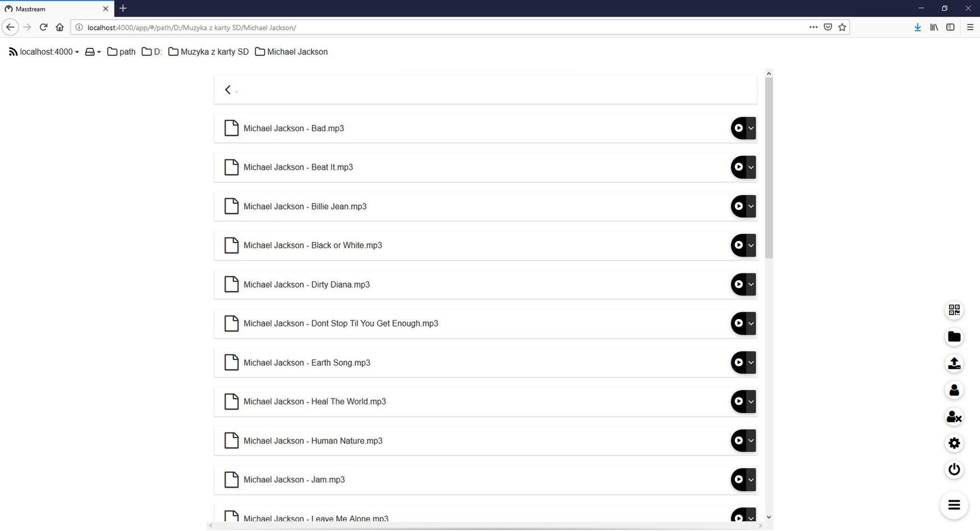Image resolution: width=980 pixels, height=531 pixels.
Task: Bookmark this page with star icon
Action: (x=842, y=27)
